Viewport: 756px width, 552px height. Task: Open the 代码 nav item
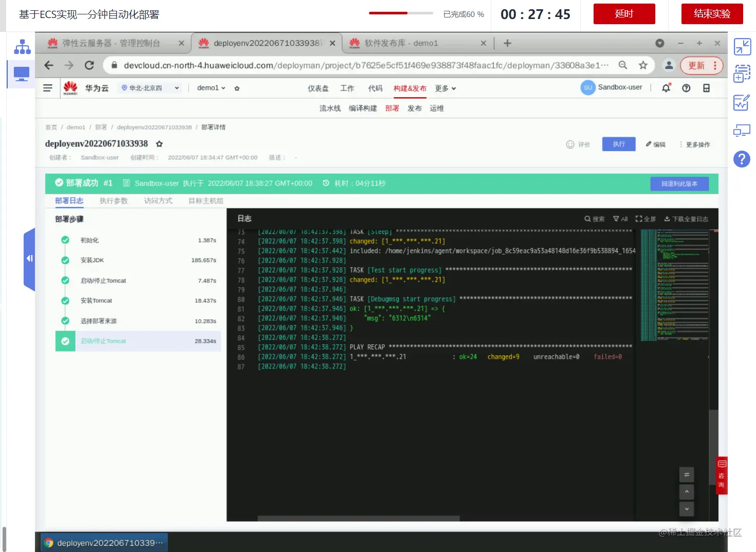(375, 88)
